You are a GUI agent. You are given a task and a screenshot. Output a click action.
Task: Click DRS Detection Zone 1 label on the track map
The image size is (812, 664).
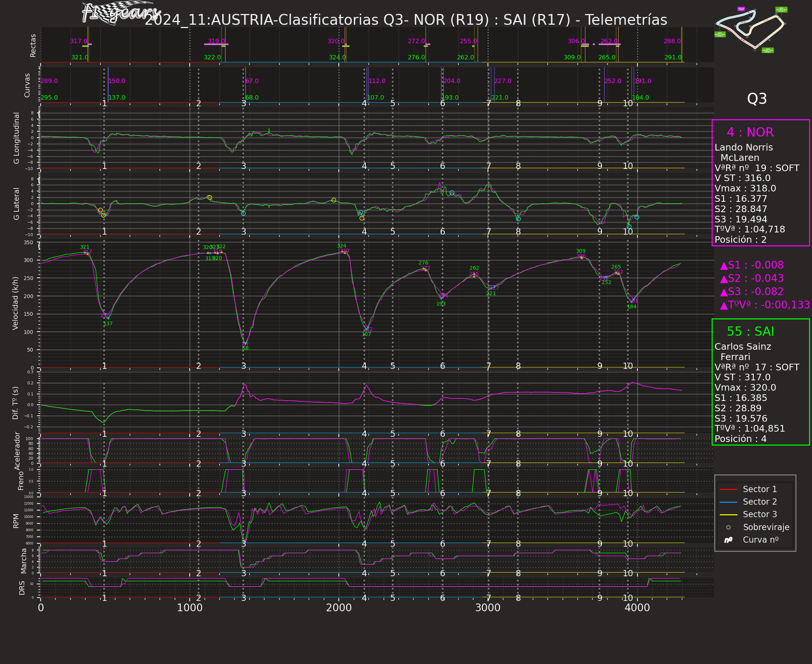pyautogui.click(x=767, y=50)
